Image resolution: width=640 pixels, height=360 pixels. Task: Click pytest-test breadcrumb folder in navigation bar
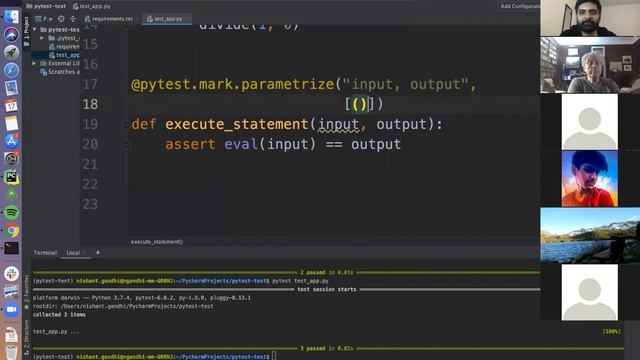(x=46, y=6)
